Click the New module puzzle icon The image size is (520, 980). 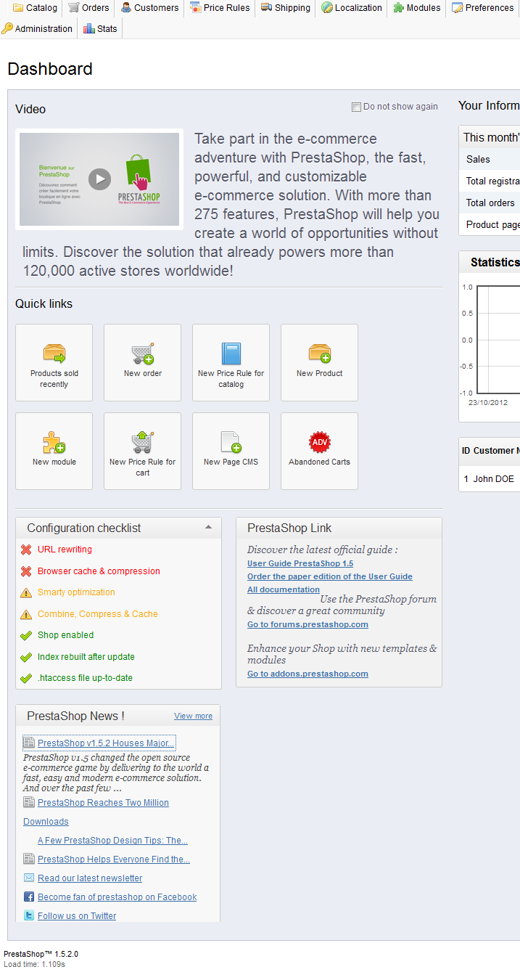click(x=54, y=442)
